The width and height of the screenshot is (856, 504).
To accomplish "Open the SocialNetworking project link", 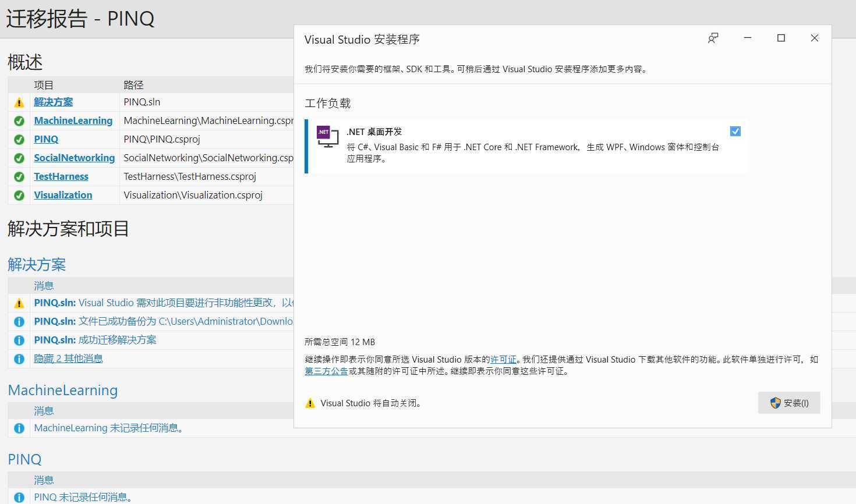I will (75, 158).
